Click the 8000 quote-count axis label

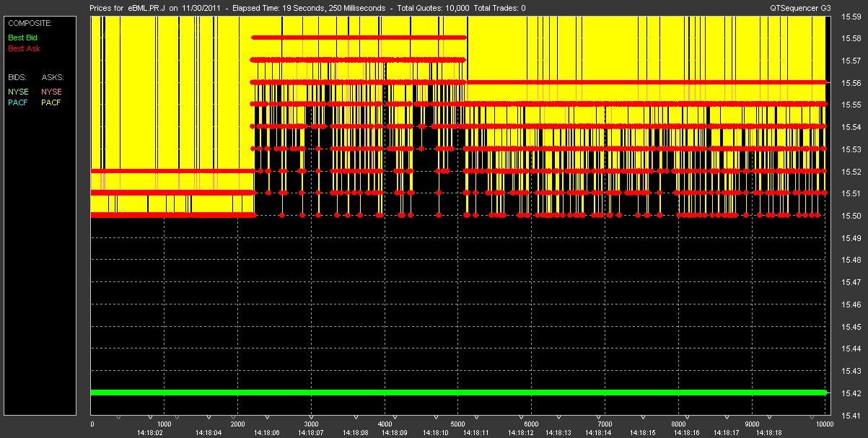(x=678, y=424)
